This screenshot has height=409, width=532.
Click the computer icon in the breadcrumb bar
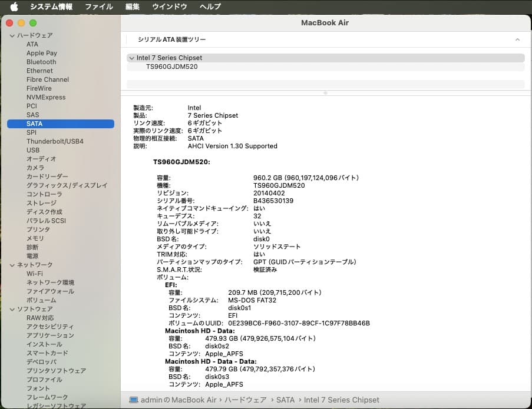tap(135, 400)
